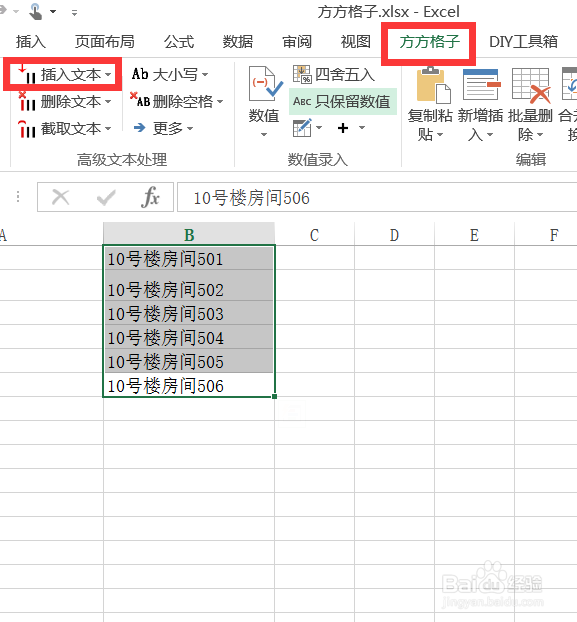Open dropdown next to pencil table icon
Image resolution: width=577 pixels, height=622 pixels.
coord(319,128)
